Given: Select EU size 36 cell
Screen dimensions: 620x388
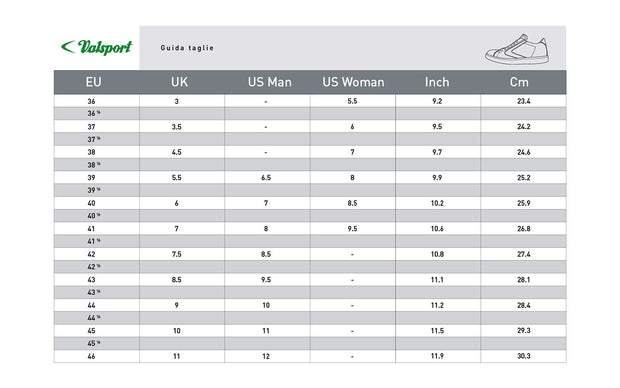Looking at the screenshot, I should (91, 101).
